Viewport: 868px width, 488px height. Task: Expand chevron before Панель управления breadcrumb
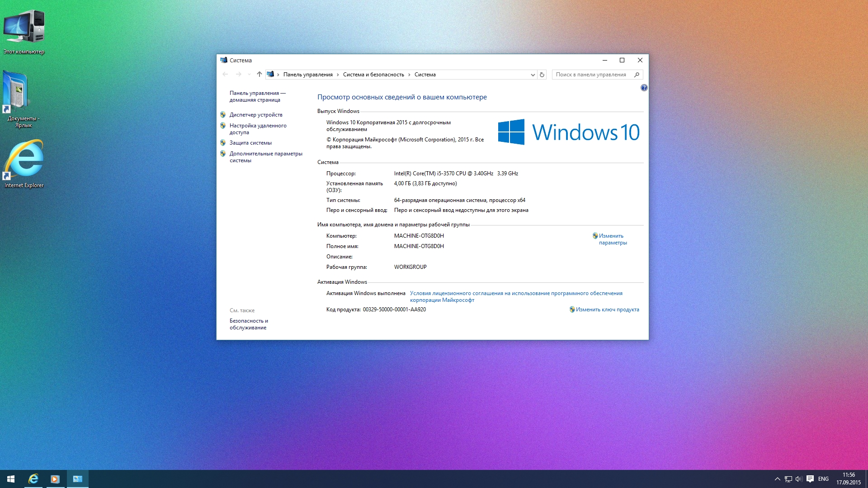point(278,75)
